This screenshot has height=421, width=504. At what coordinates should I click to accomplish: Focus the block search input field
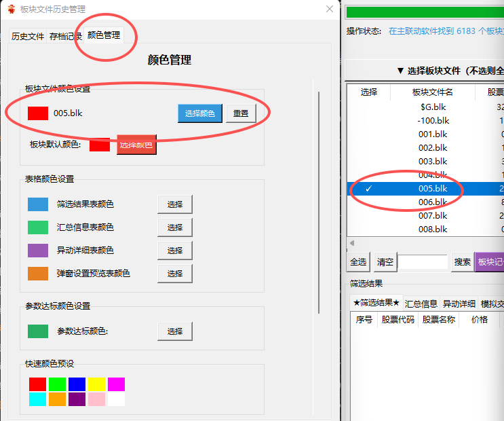(423, 262)
